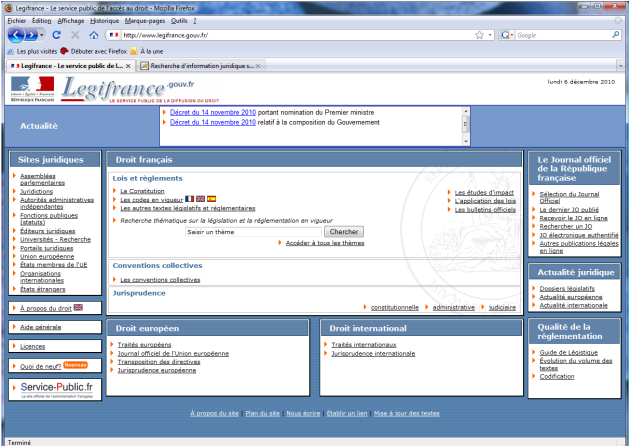Open the English flag beside Les codes en vigueur
Screen dimensions: 630x447
click(x=200, y=199)
